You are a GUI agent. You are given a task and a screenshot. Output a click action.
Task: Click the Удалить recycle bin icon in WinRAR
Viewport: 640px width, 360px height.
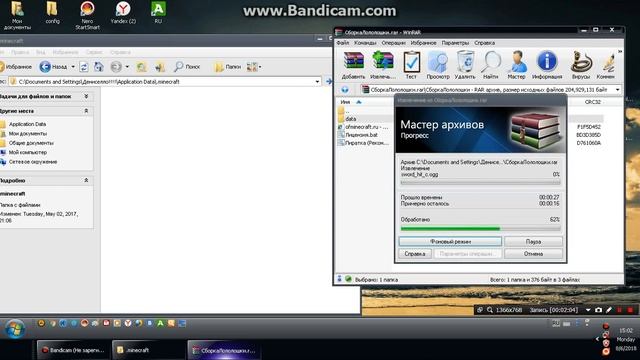pyautogui.click(x=465, y=65)
